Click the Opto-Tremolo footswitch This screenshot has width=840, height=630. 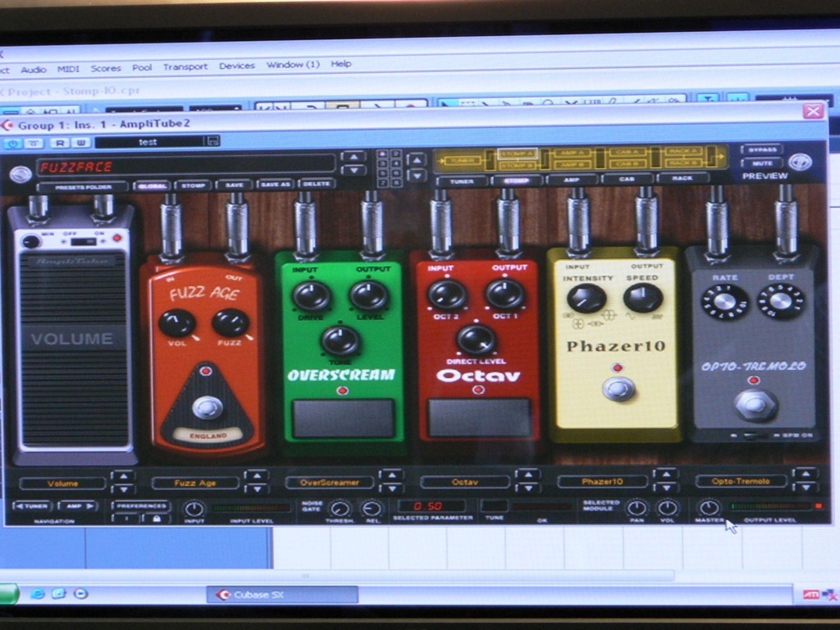pyautogui.click(x=755, y=405)
